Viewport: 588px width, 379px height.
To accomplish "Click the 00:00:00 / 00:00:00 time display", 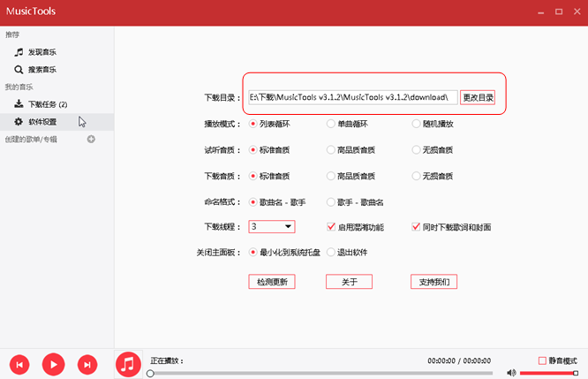I will (459, 361).
